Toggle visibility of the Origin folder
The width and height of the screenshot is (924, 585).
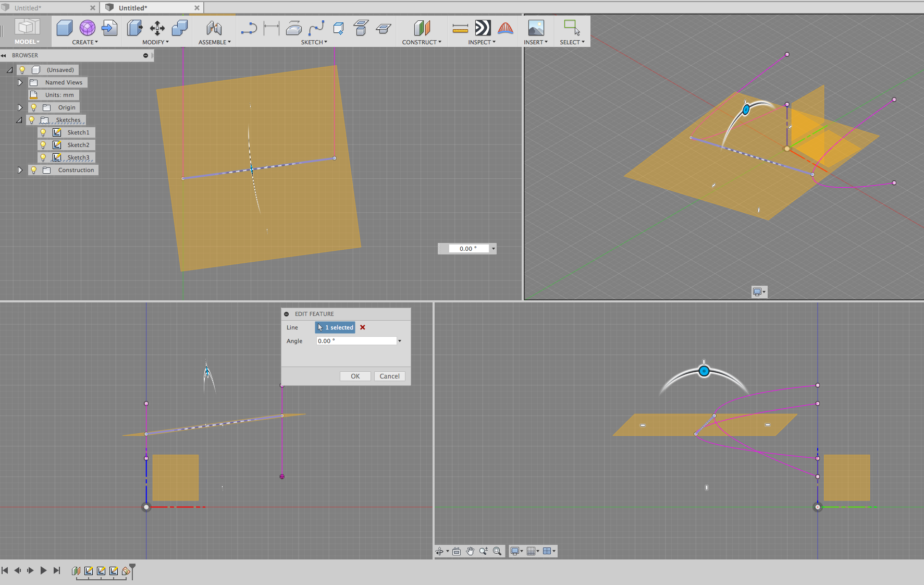(x=34, y=107)
